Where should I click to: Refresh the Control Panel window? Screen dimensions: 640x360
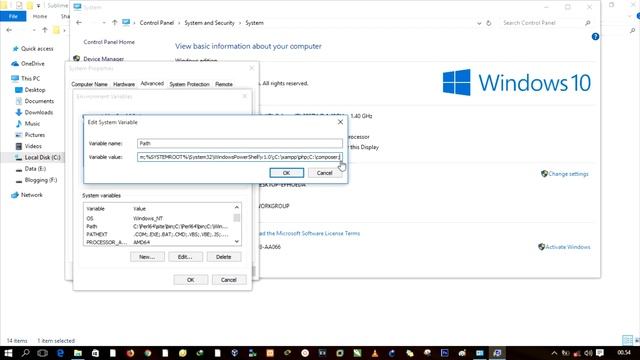coord(489,23)
